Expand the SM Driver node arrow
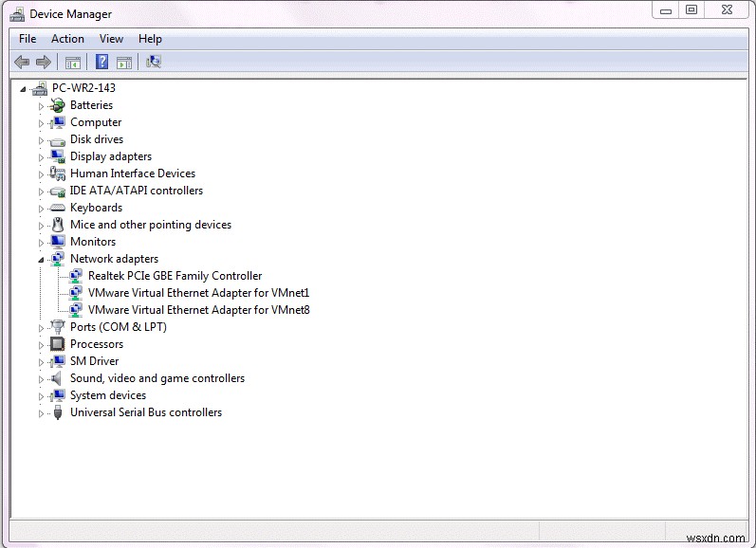756x548 pixels. pos(41,362)
